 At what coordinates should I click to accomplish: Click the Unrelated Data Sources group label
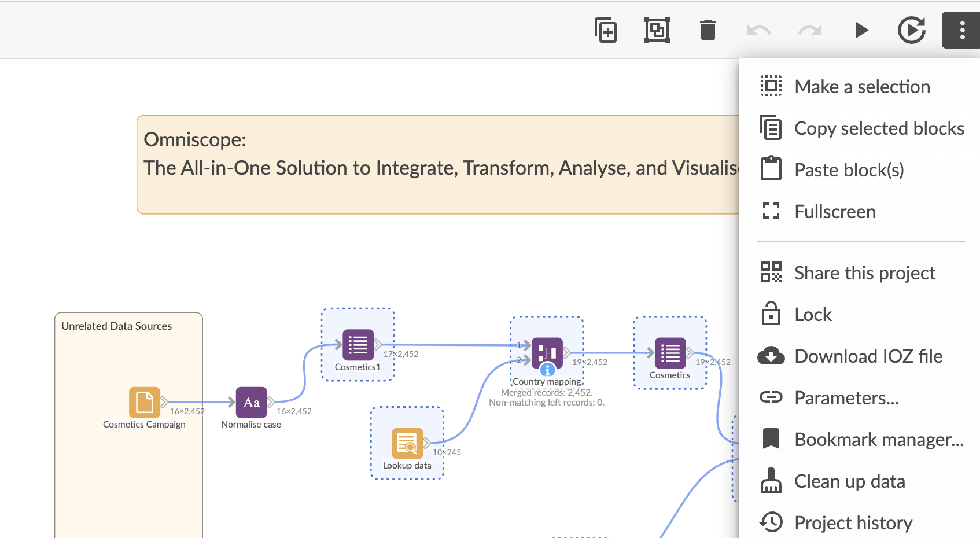click(x=117, y=326)
